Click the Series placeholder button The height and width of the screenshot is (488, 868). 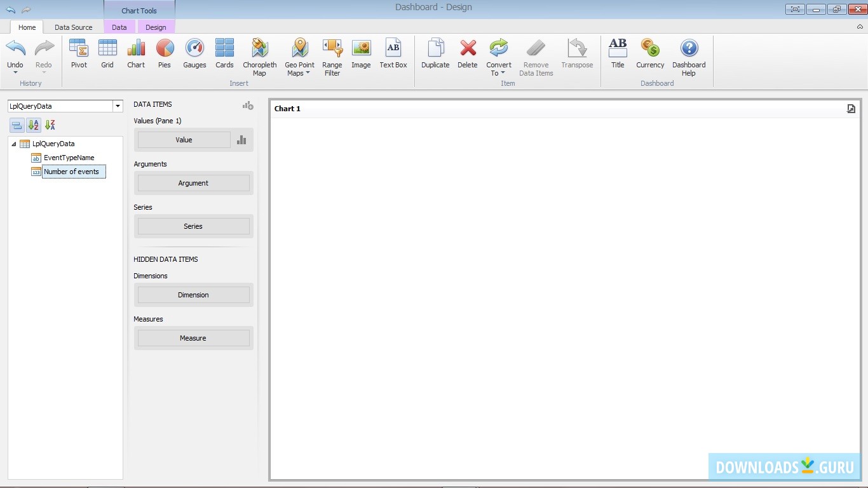[x=193, y=226]
